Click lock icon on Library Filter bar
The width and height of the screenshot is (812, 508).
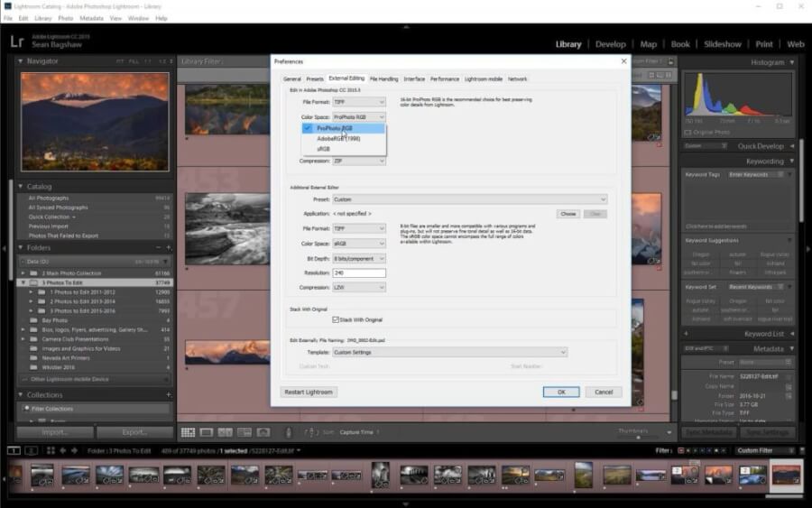tap(670, 61)
